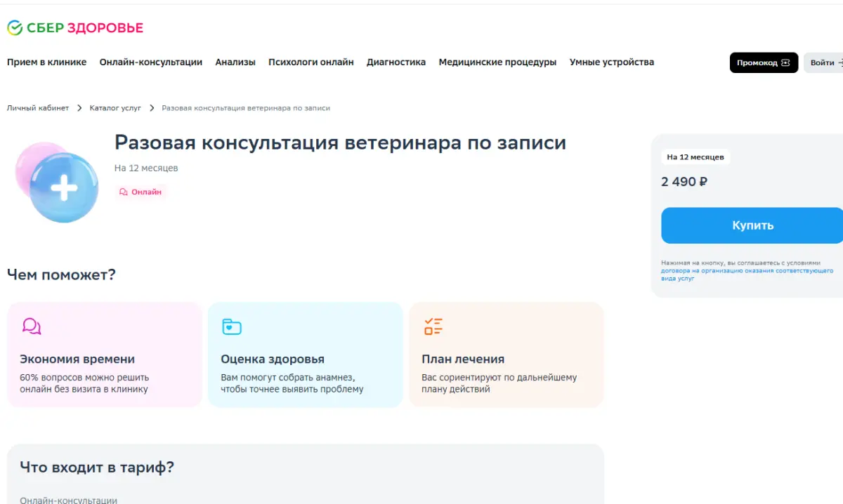The width and height of the screenshot is (843, 504).
Task: Open Медицинские процедуры menu item
Action: (x=497, y=62)
